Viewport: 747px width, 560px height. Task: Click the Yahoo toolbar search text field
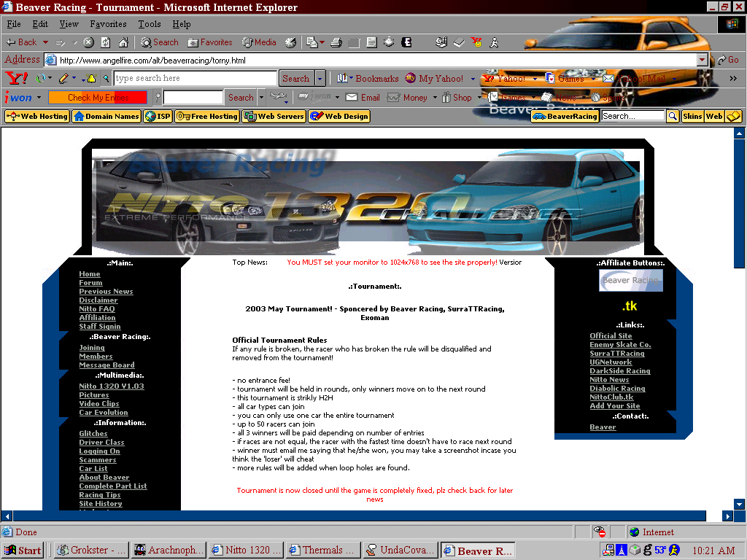[195, 78]
